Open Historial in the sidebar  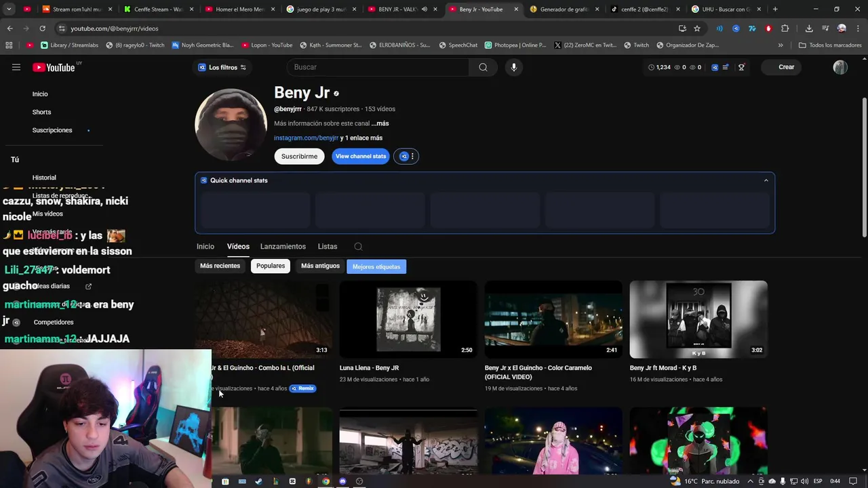(x=44, y=178)
